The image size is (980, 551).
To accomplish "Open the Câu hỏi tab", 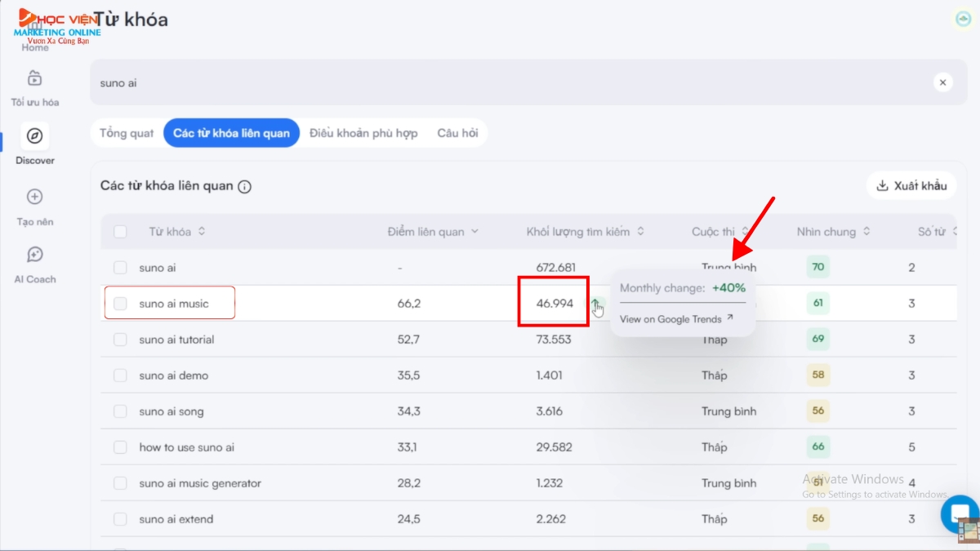I will tap(457, 133).
